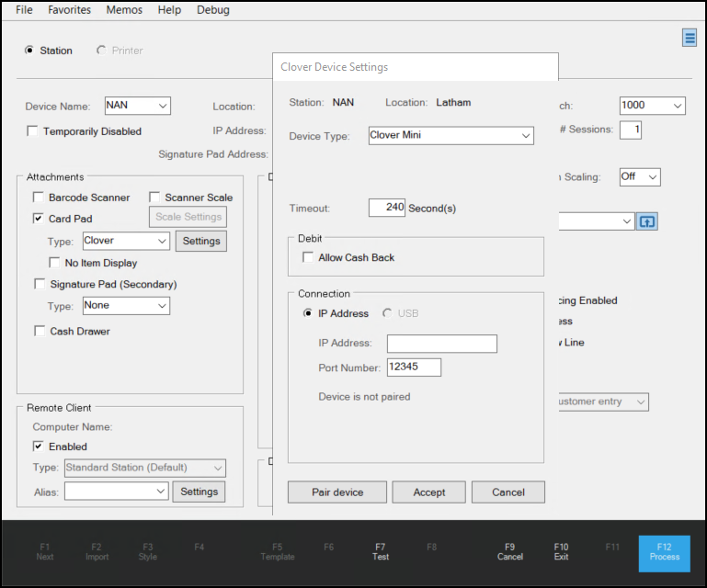Click the Scale Settings button
707x588 pixels.
click(188, 217)
